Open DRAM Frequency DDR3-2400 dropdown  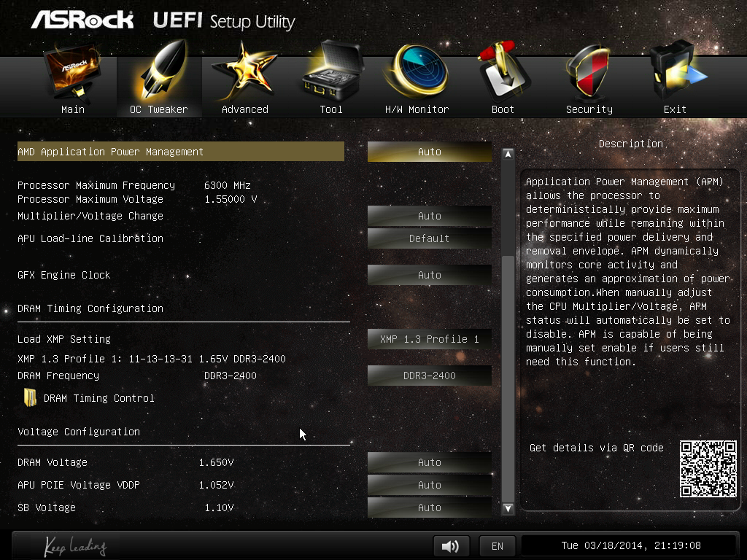coord(429,376)
